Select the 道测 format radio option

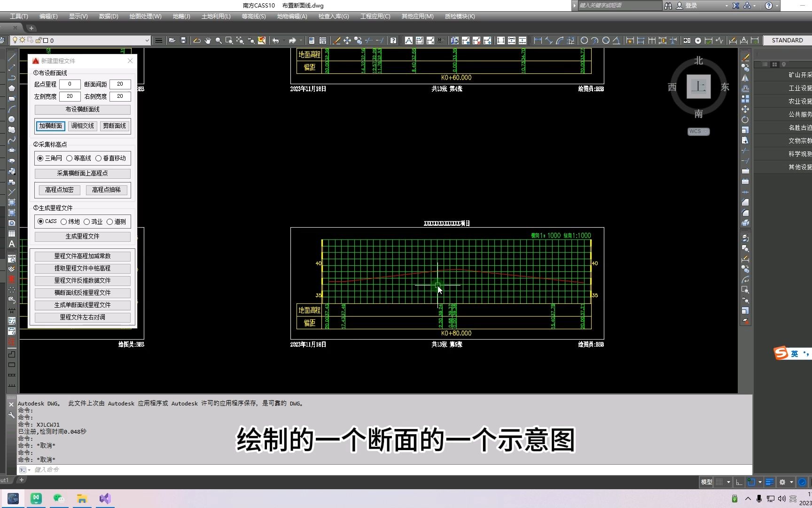110,222
